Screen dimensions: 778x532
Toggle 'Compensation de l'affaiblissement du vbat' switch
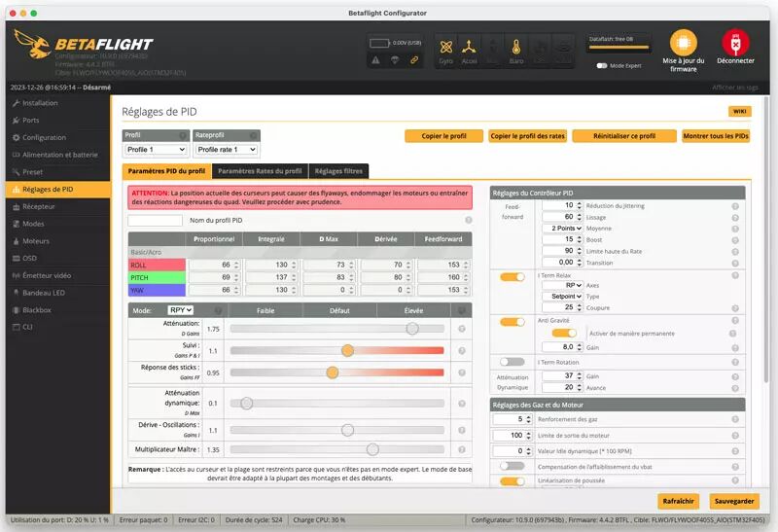coord(513,466)
